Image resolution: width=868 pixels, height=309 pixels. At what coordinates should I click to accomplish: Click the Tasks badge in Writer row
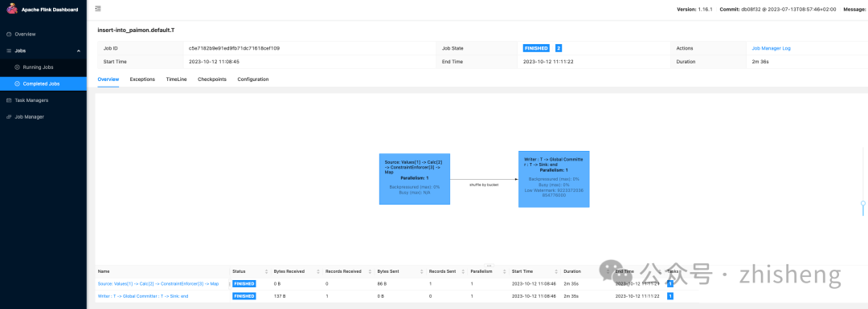click(x=670, y=296)
